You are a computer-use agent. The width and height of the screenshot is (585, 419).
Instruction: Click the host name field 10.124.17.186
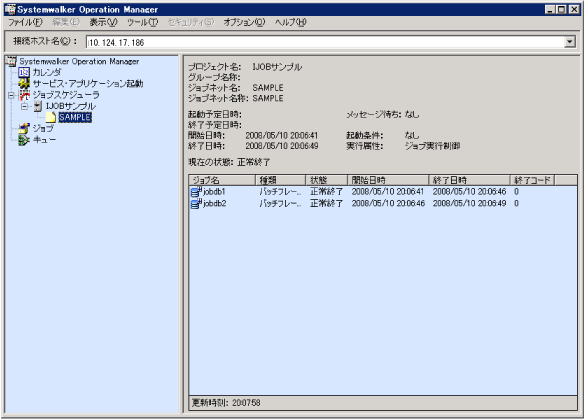pyautogui.click(x=325, y=42)
